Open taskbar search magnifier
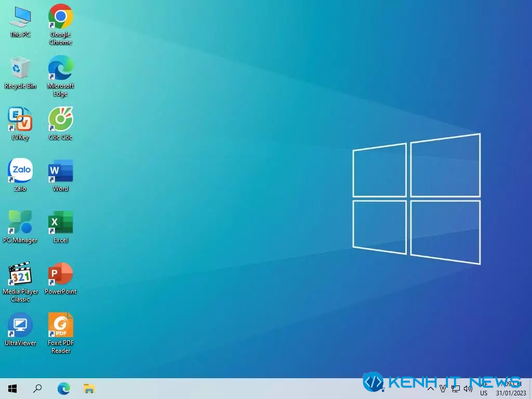532x399 pixels. [x=37, y=389]
